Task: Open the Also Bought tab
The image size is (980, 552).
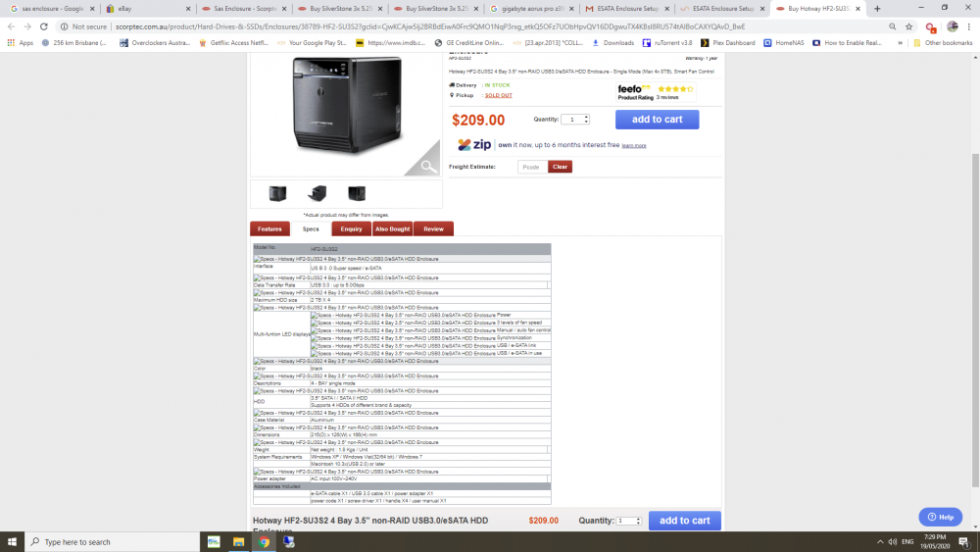Action: point(393,228)
